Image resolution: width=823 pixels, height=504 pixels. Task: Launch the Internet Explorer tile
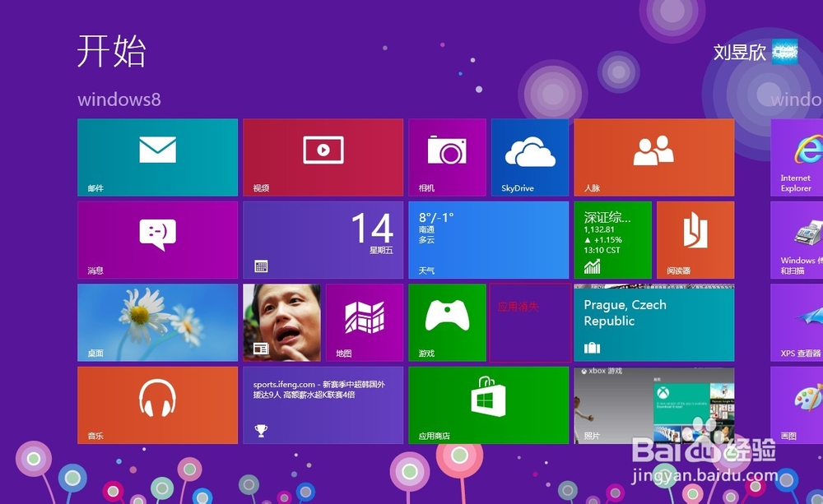coord(797,157)
